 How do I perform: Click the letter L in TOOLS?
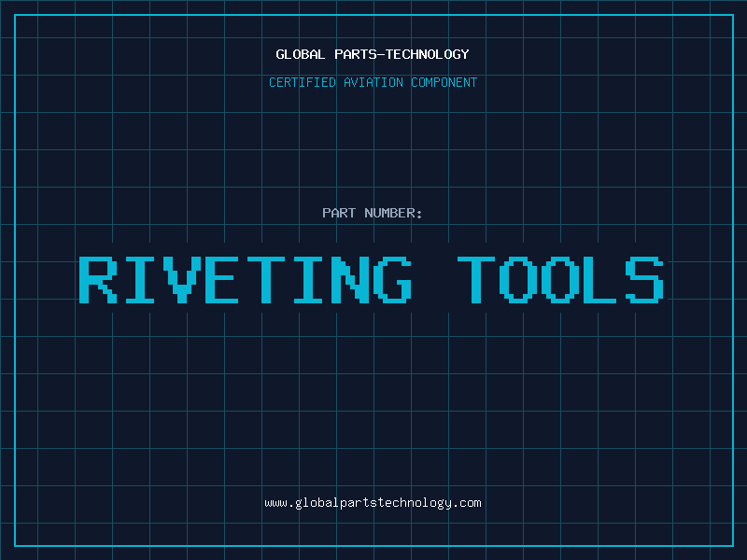click(x=602, y=279)
